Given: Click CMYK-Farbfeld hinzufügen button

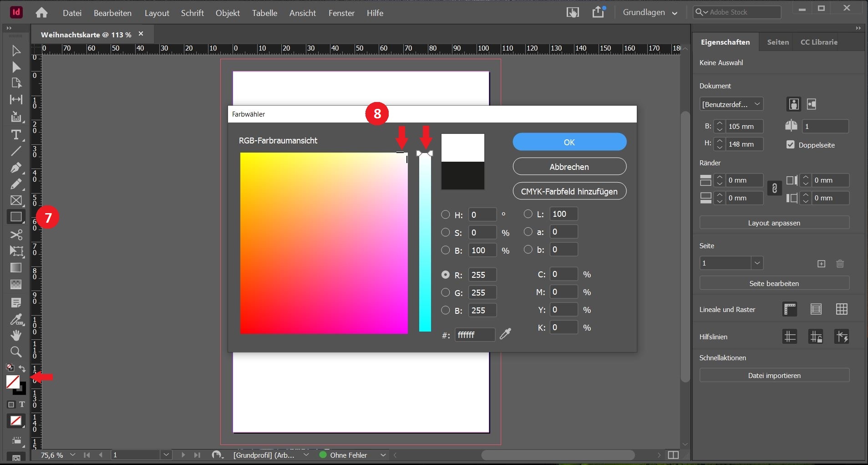Looking at the screenshot, I should (569, 191).
